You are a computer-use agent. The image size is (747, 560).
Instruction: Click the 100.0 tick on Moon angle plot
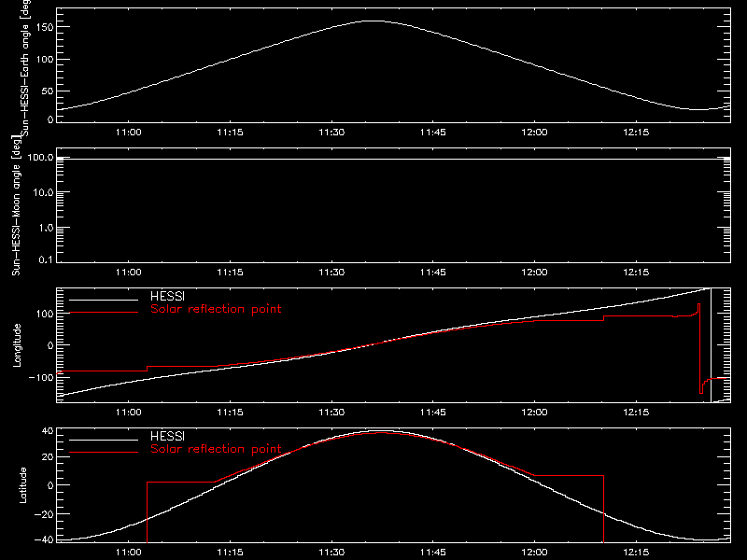40,157
